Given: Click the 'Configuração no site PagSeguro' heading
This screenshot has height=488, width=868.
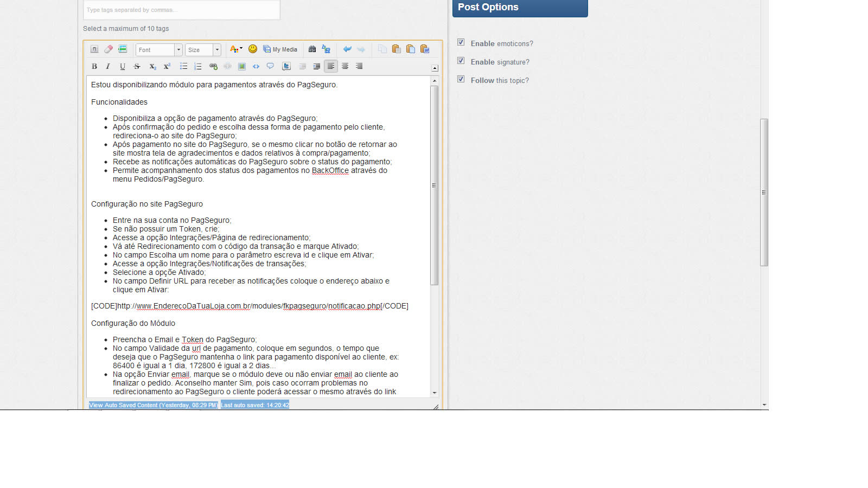Looking at the screenshot, I should pyautogui.click(x=147, y=204).
